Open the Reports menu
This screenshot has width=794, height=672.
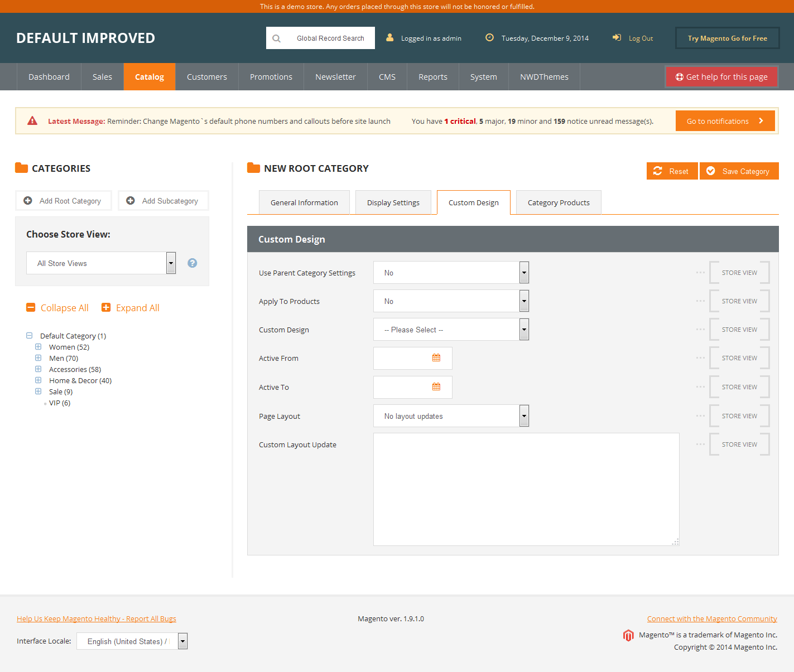[433, 77]
